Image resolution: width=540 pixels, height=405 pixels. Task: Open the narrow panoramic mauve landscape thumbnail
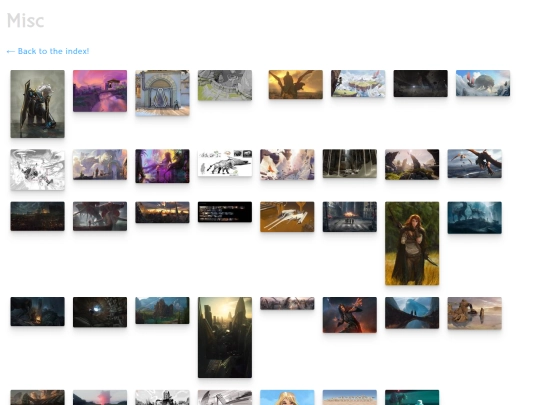287,303
